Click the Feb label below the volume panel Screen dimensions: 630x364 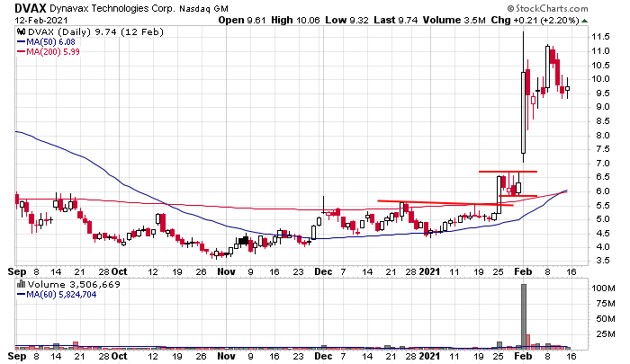click(x=523, y=357)
